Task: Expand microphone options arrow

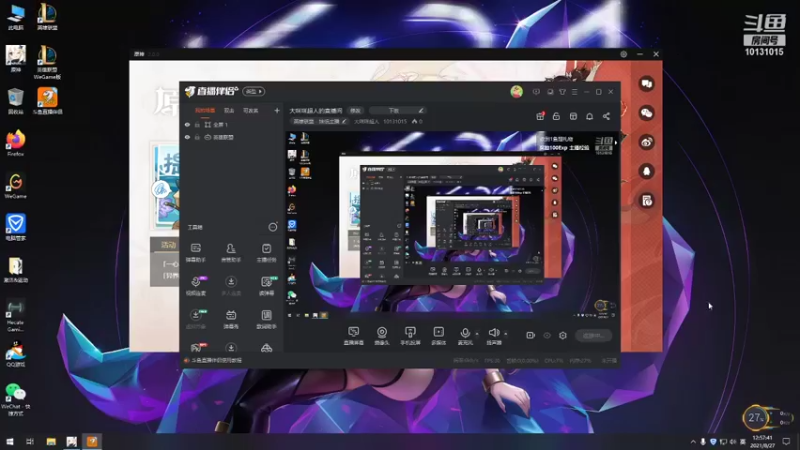Action: (x=477, y=334)
